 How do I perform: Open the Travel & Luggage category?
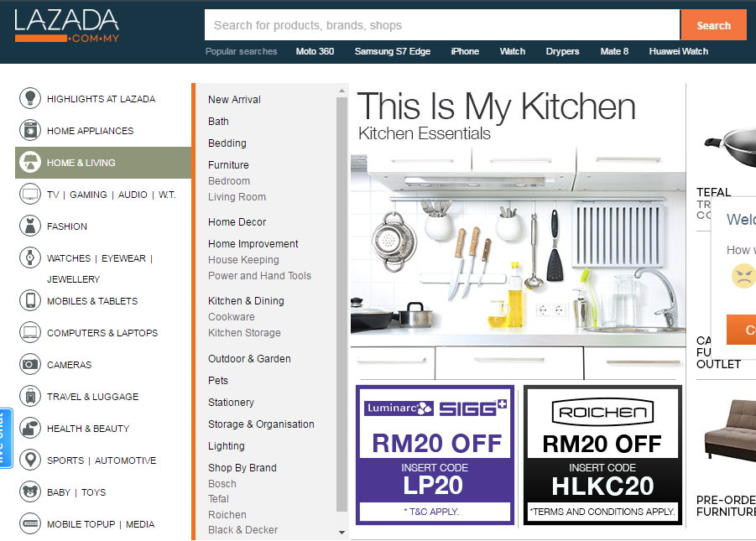[x=92, y=397]
